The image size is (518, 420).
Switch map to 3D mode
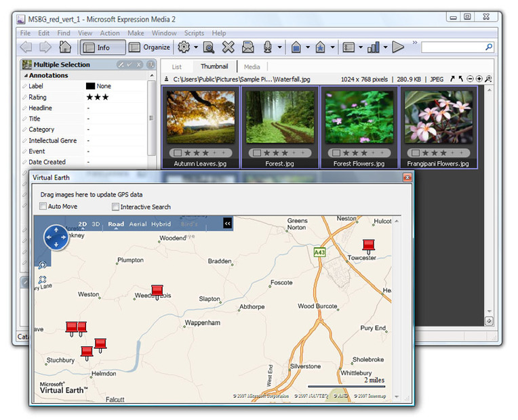pyautogui.click(x=96, y=224)
